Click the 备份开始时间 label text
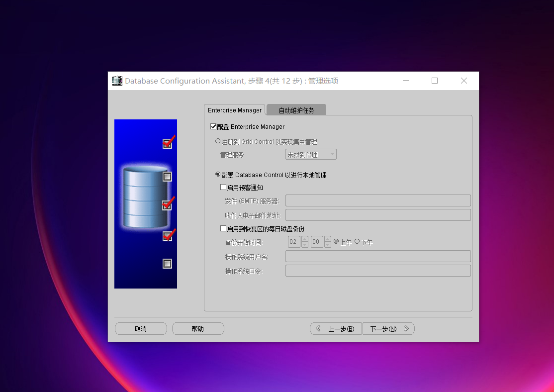This screenshot has width=554, height=392. click(x=244, y=242)
